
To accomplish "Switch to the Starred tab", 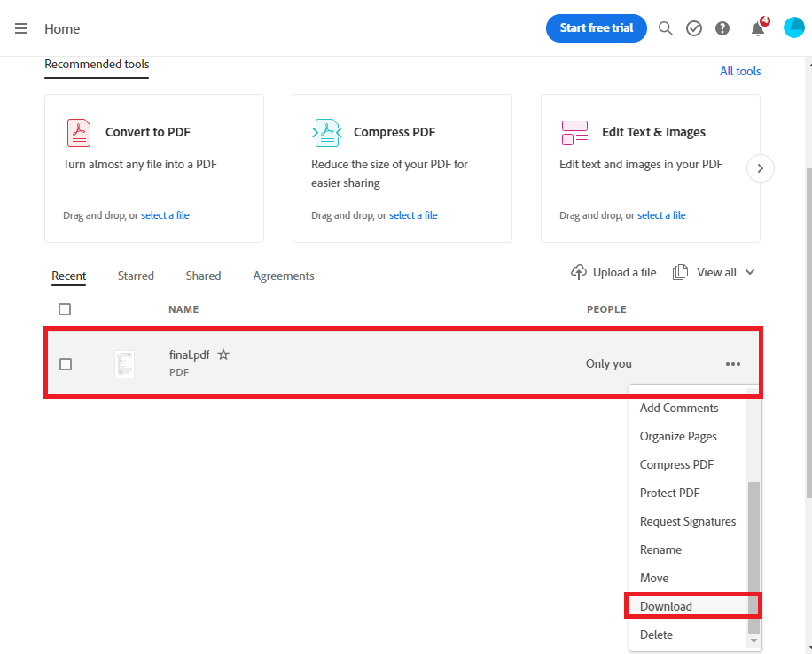I will coord(136,276).
